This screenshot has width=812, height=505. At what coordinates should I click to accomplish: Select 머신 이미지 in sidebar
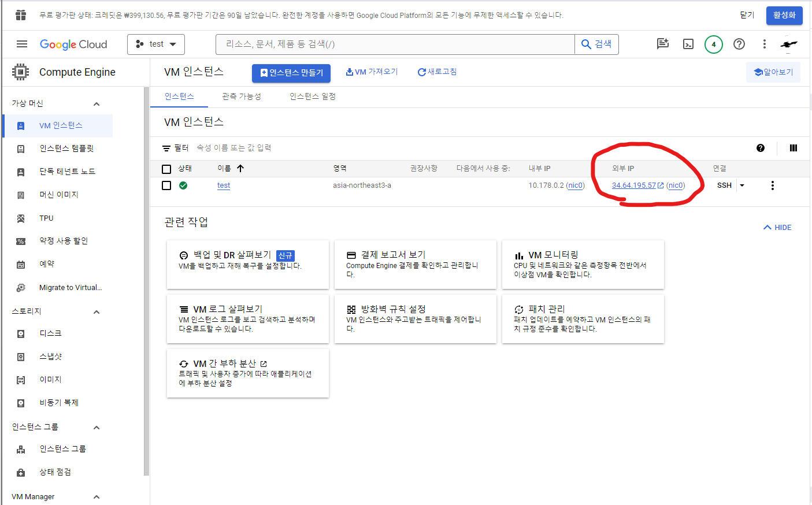(x=58, y=195)
